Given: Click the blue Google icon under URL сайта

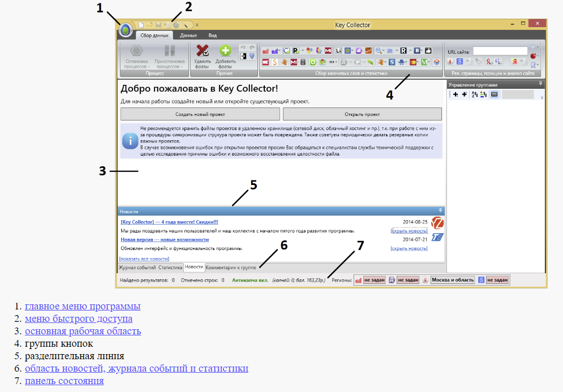Looking at the screenshot, I should tap(460, 62).
